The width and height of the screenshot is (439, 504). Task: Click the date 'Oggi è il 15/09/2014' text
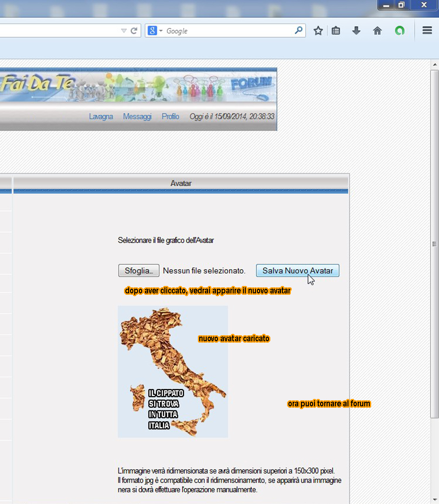[x=218, y=116]
